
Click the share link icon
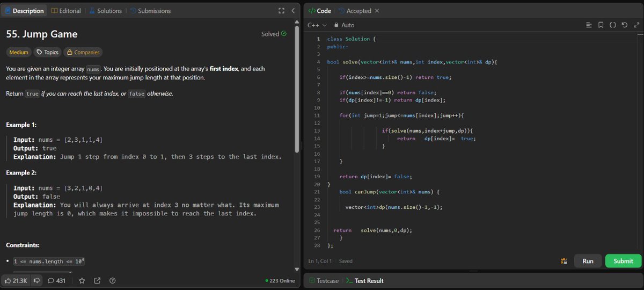click(97, 280)
